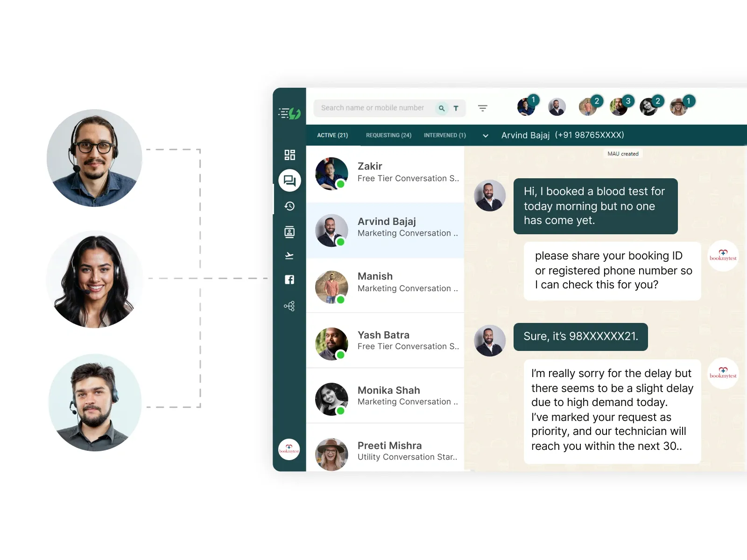Viewport: 747px width, 560px height.
Task: Toggle the T text-search option
Action: point(456,108)
